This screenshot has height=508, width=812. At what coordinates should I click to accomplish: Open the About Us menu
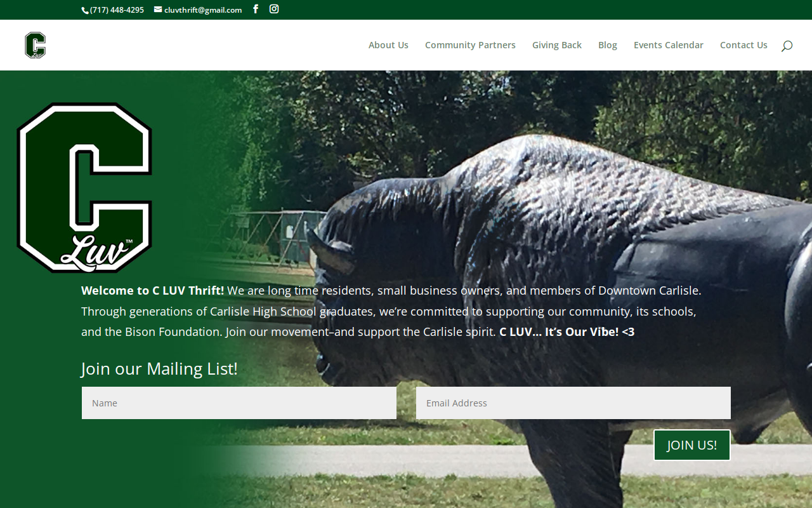(x=388, y=45)
